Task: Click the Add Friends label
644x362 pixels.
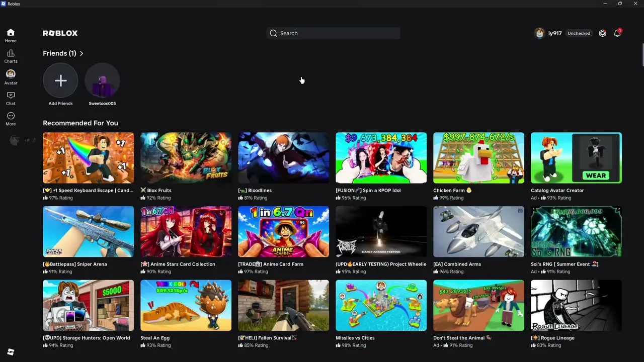Action: 60,104
